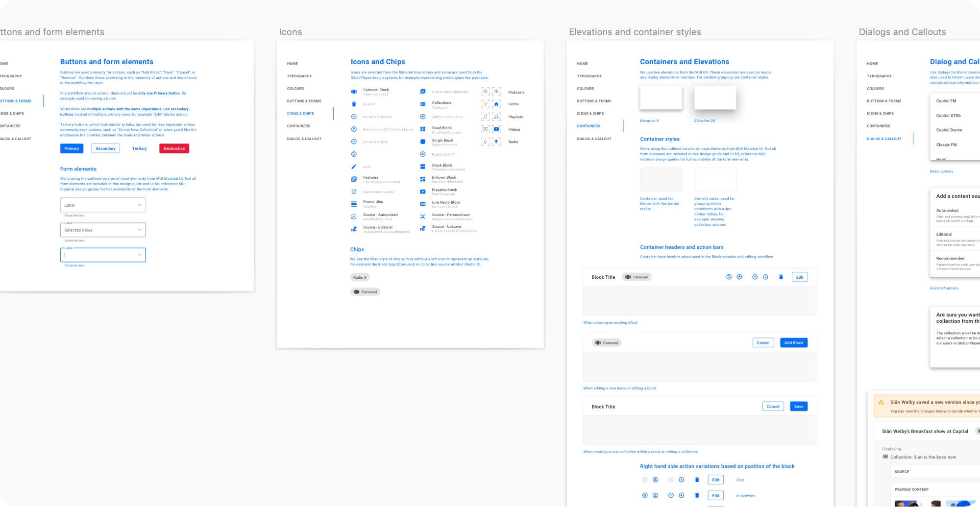
Task: Click the LibraryMusicRounded icon
Action: click(x=423, y=92)
